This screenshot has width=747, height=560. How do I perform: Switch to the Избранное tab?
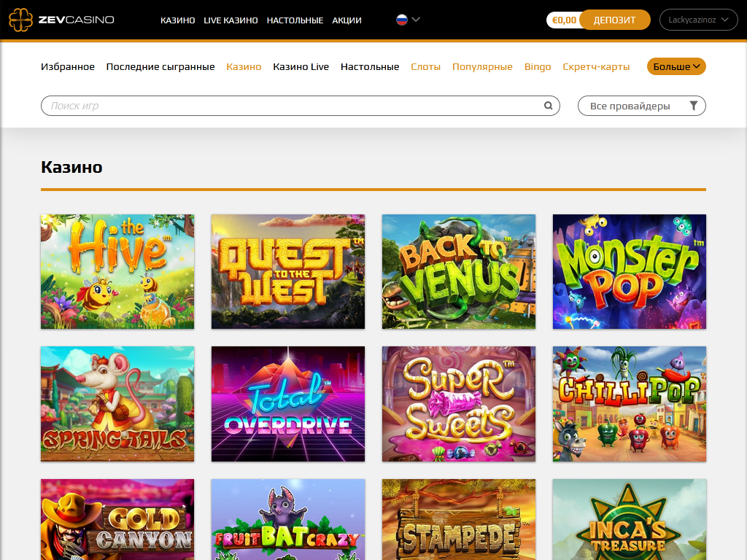(x=68, y=66)
